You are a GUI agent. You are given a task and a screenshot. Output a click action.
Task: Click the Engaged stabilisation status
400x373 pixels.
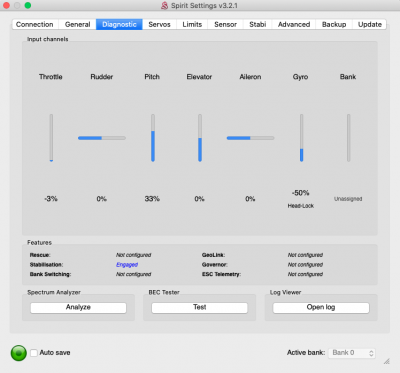click(x=127, y=265)
